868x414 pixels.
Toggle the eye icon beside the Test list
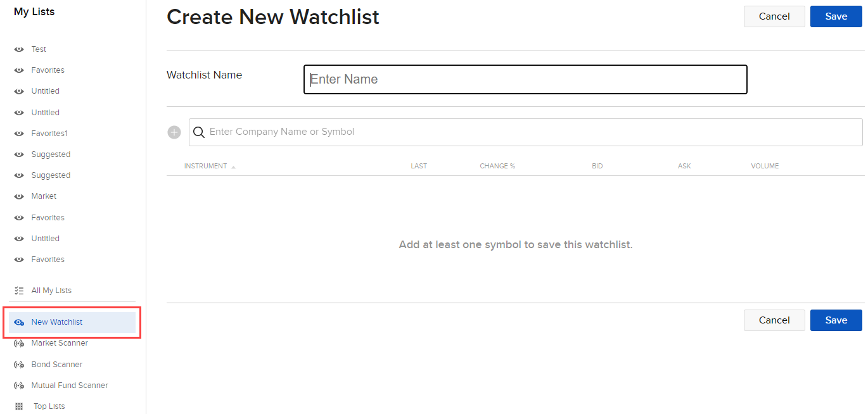pyautogui.click(x=19, y=49)
